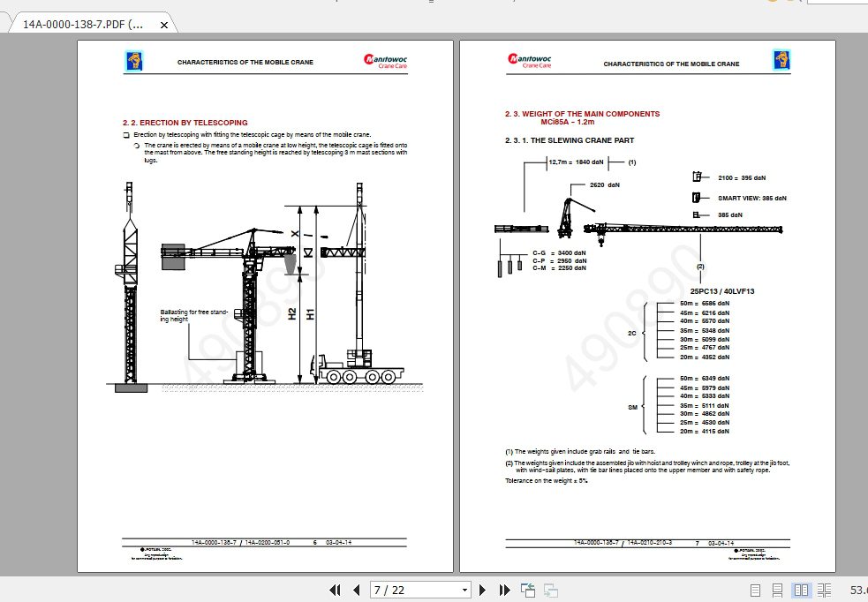Return to the previous view
This screenshot has height=602, width=868.
click(x=528, y=590)
